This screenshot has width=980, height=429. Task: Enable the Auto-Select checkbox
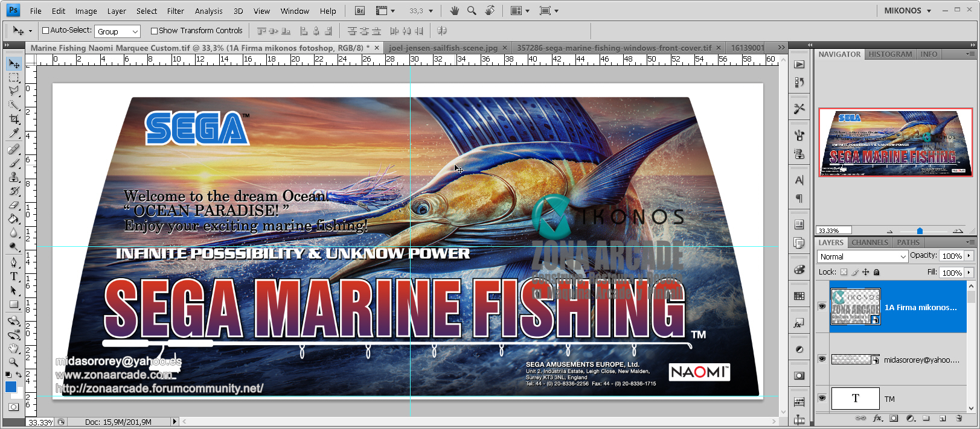(x=45, y=30)
